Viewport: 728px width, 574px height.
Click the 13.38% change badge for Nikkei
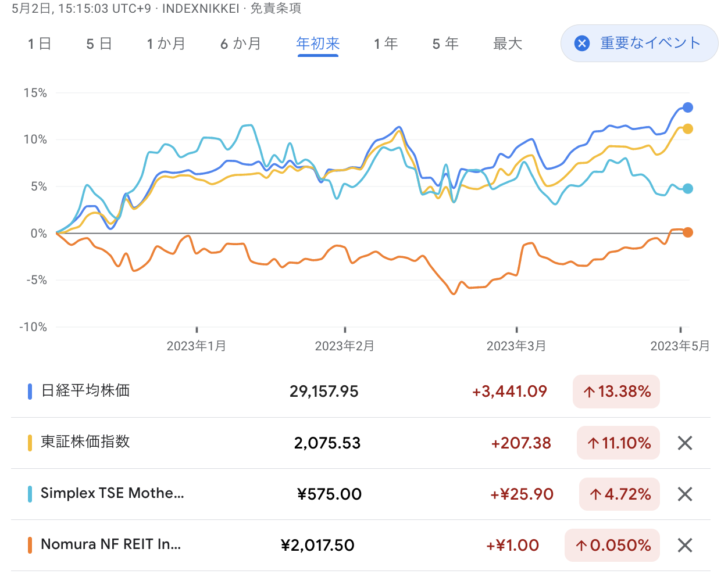click(x=616, y=392)
